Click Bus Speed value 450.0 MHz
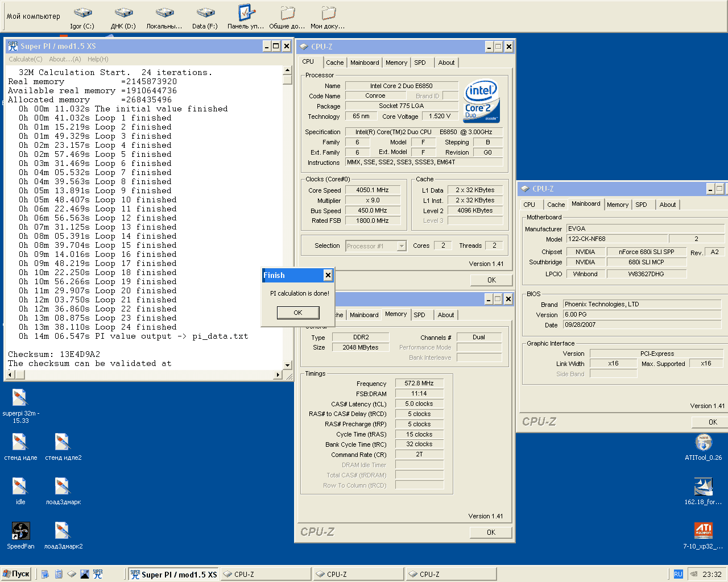 click(x=373, y=210)
